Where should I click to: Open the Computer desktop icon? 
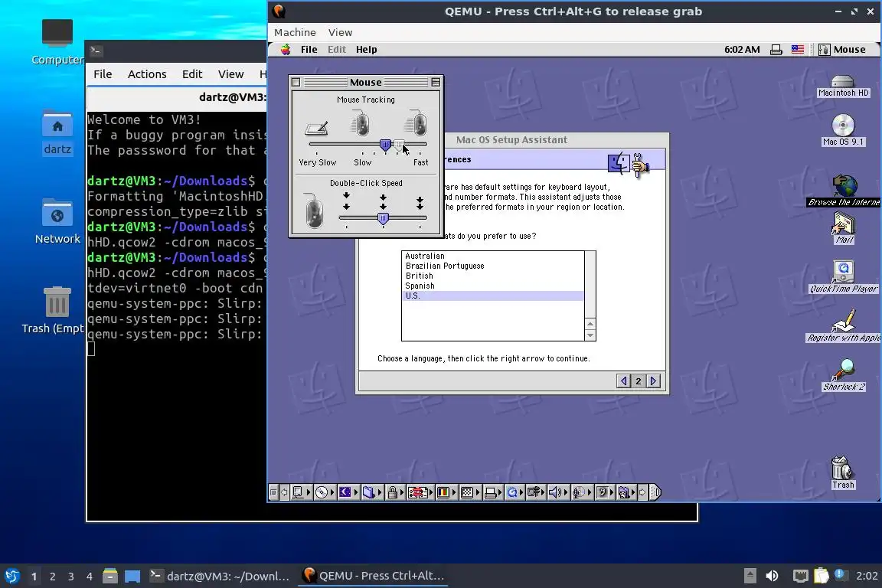click(57, 42)
